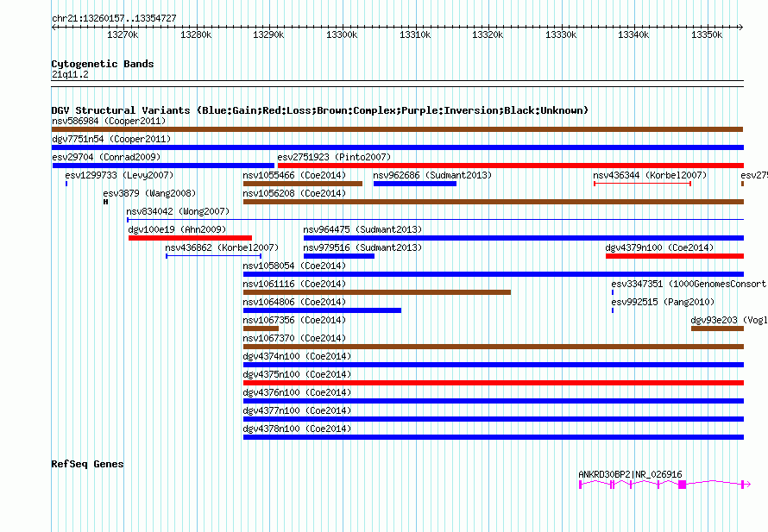Click the 13350k ruler position label
This screenshot has width=768, height=532.
pyautogui.click(x=707, y=34)
